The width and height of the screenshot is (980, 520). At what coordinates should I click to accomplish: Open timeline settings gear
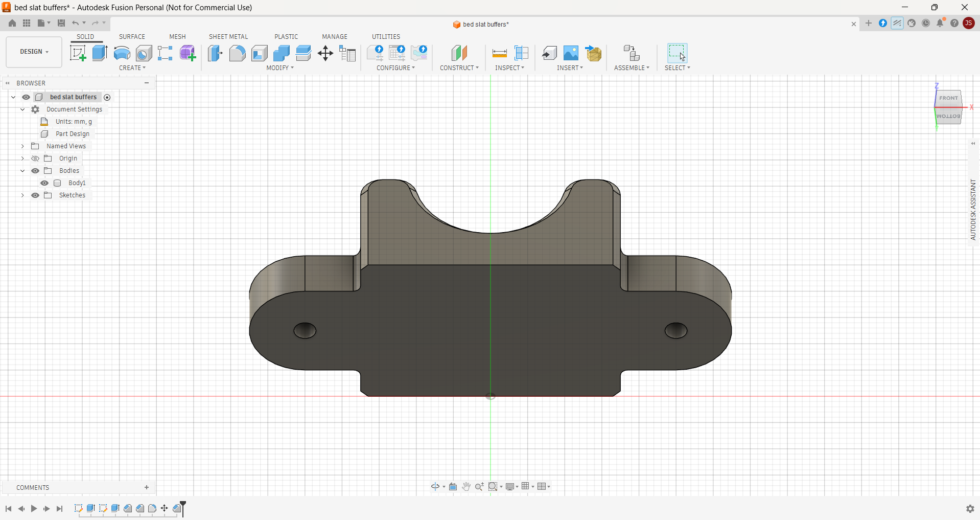tap(970, 509)
